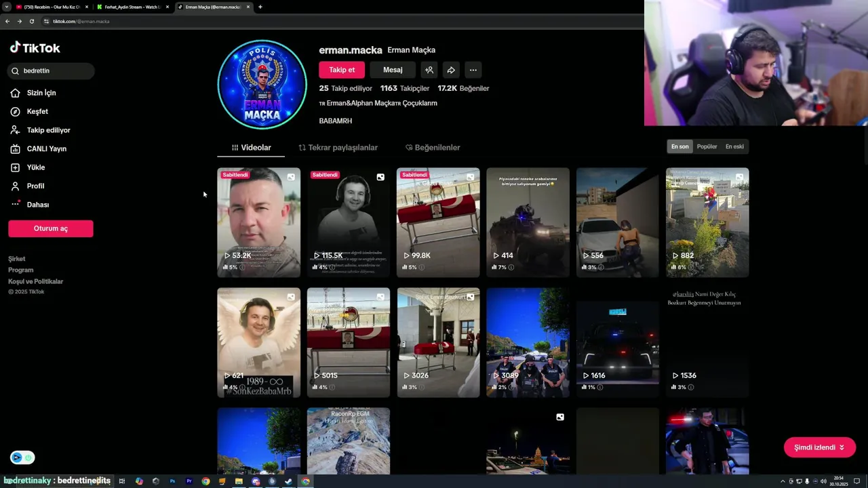
Task: Click info icon on 1616 views video
Action: click(600, 387)
